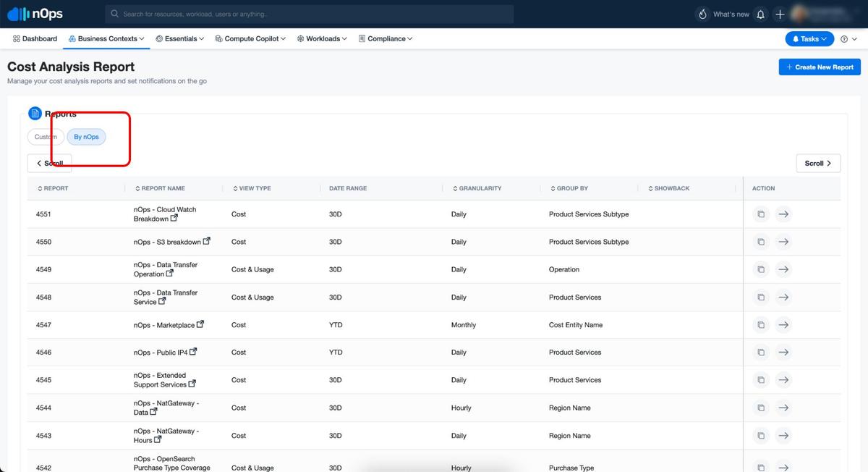Open NatGateway Hours report 4543 arrow
The height and width of the screenshot is (472, 868).
tap(783, 436)
